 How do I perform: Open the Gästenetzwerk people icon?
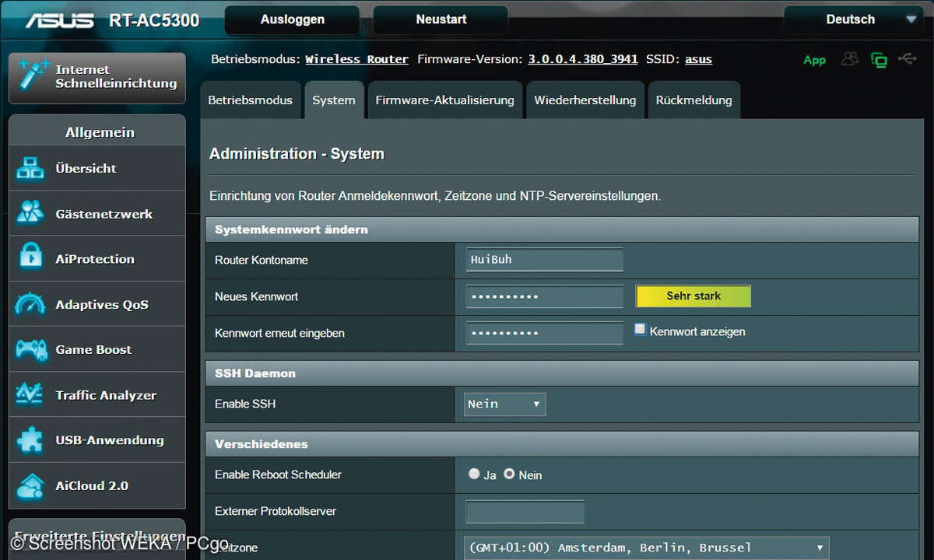click(30, 213)
